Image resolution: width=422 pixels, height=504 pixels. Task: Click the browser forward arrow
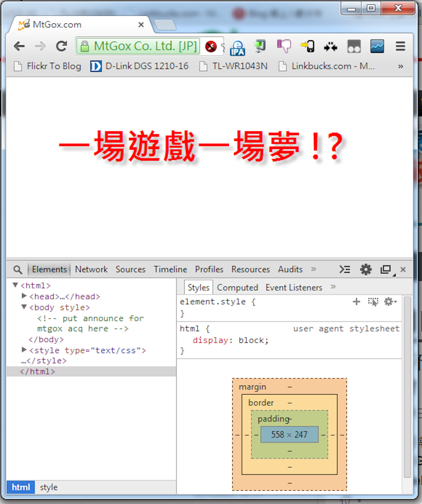[40, 46]
